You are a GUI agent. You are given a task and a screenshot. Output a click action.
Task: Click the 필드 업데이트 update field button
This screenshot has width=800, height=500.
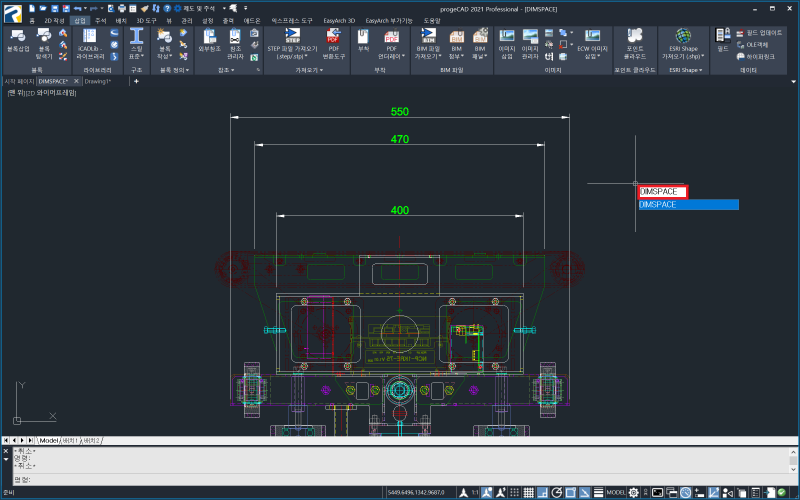tap(759, 33)
